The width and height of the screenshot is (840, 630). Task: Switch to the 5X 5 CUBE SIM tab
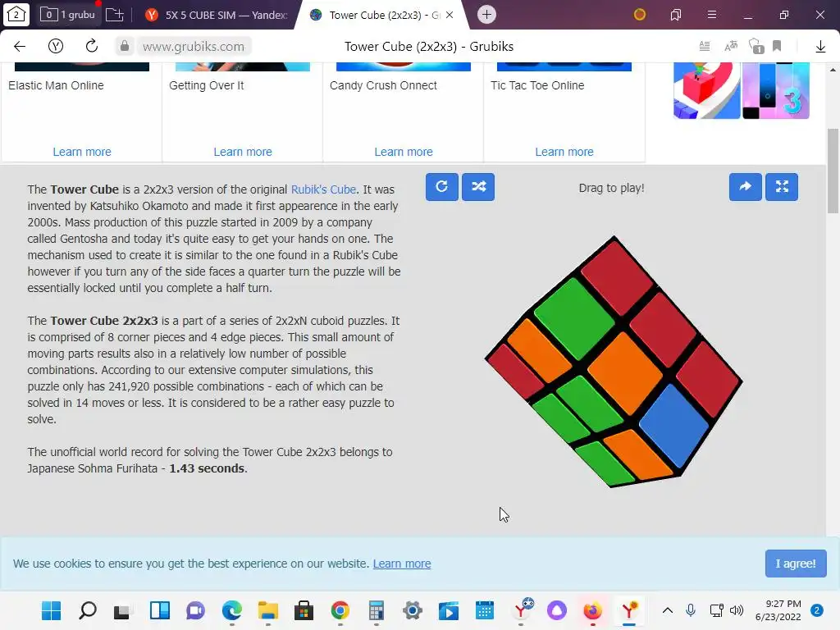pyautogui.click(x=217, y=15)
